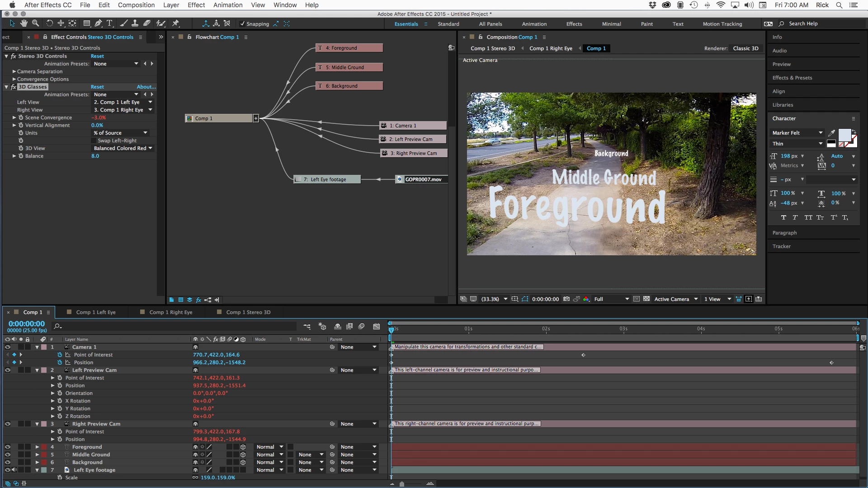The image size is (868, 488).
Task: Expand the Camera Separation property group
Action: [14, 71]
